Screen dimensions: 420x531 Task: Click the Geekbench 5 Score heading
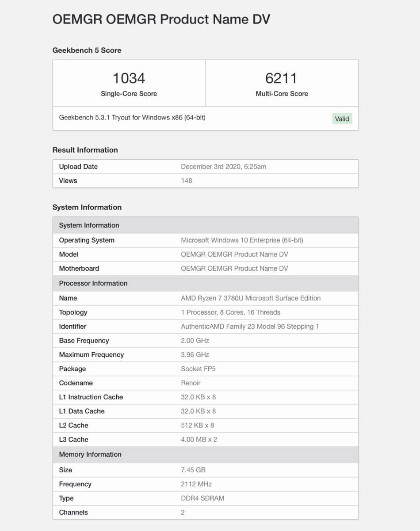[87, 50]
